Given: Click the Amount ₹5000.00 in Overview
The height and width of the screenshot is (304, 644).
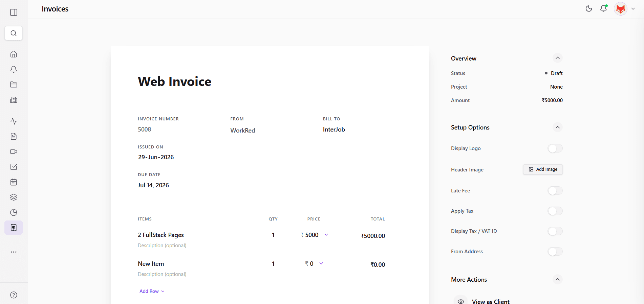Looking at the screenshot, I should [x=552, y=100].
